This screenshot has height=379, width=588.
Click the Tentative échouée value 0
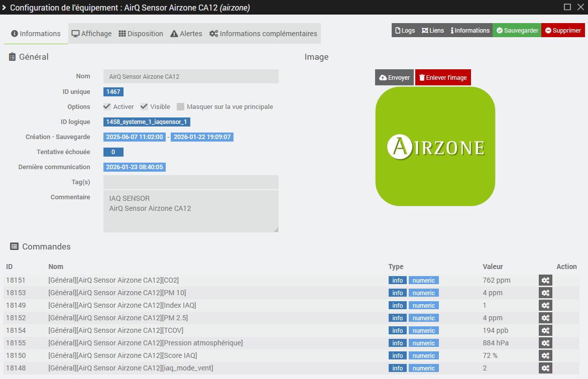coord(113,152)
